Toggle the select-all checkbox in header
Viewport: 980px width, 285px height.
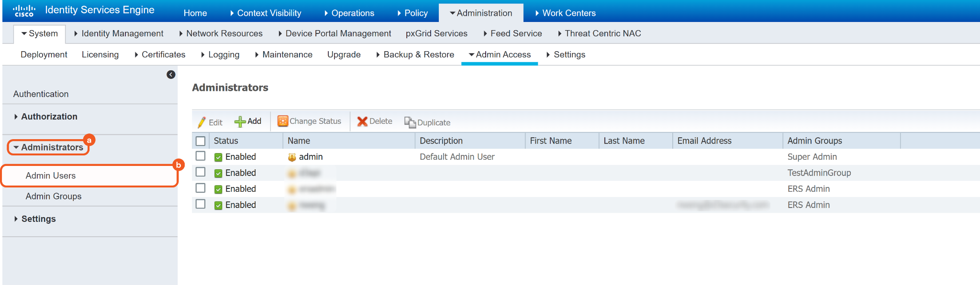pos(200,141)
